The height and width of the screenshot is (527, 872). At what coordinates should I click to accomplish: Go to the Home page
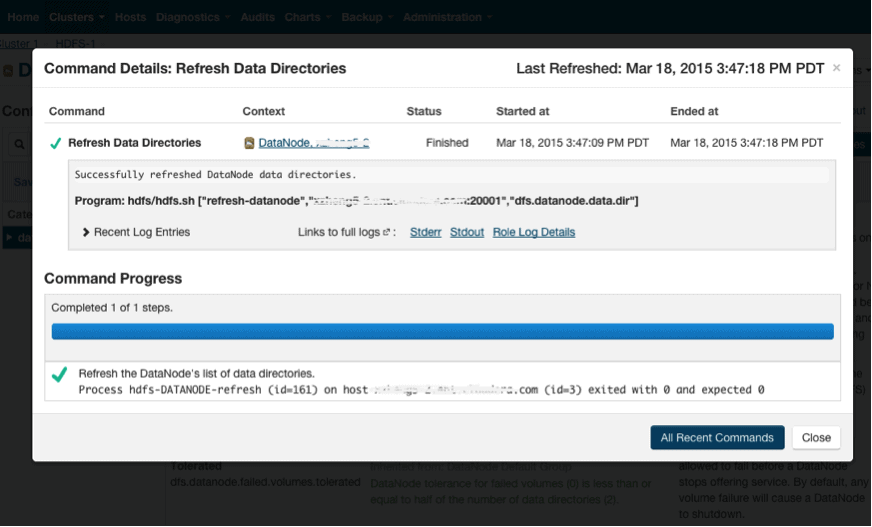23,17
